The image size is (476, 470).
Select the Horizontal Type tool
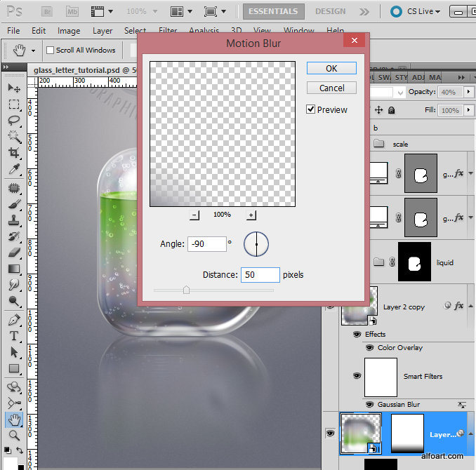coord(13,336)
